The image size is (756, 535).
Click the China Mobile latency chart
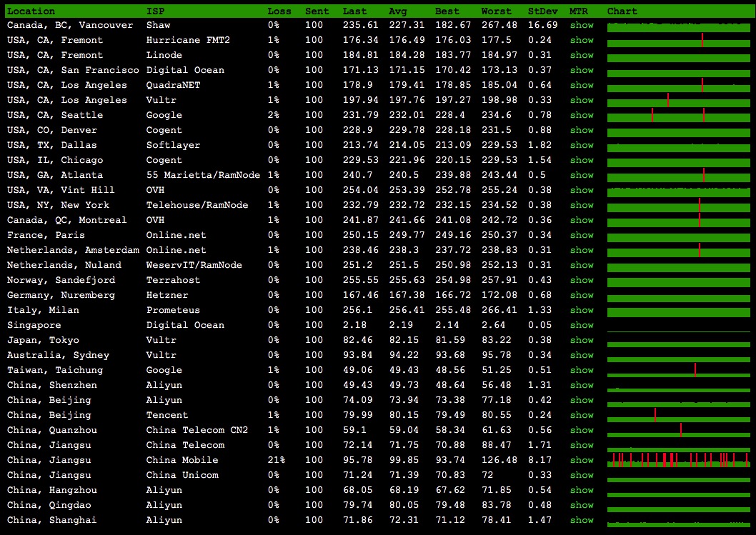(678, 460)
